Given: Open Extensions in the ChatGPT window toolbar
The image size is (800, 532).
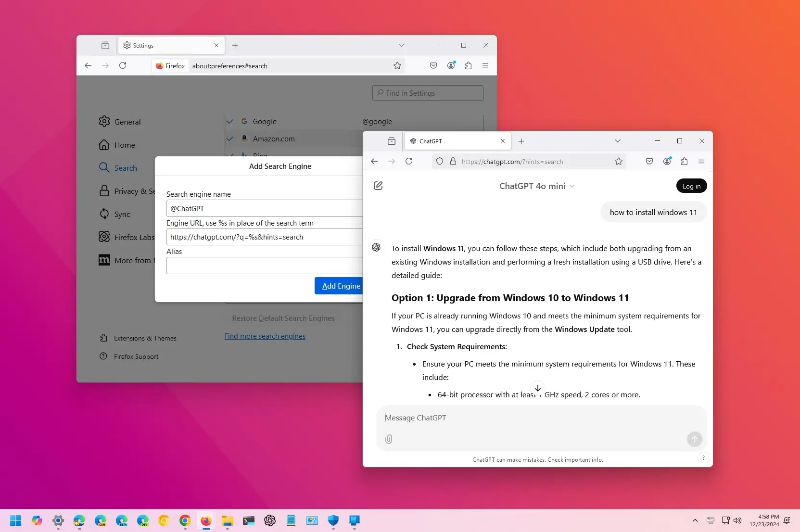Looking at the screenshot, I should coord(684,161).
